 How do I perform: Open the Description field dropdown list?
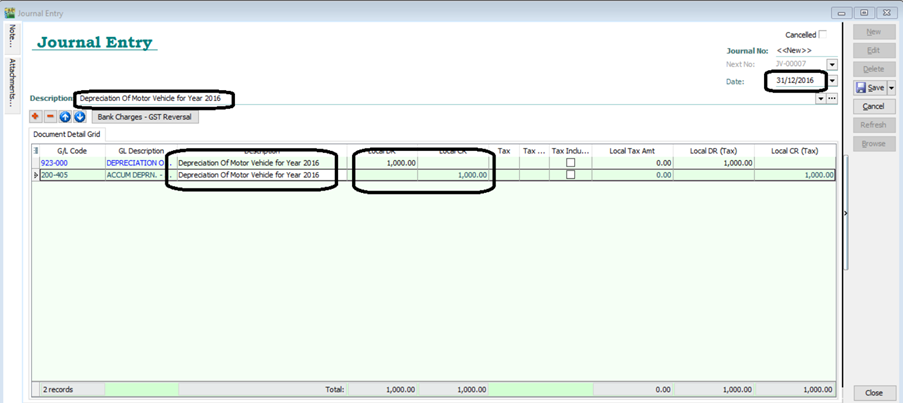coord(821,99)
